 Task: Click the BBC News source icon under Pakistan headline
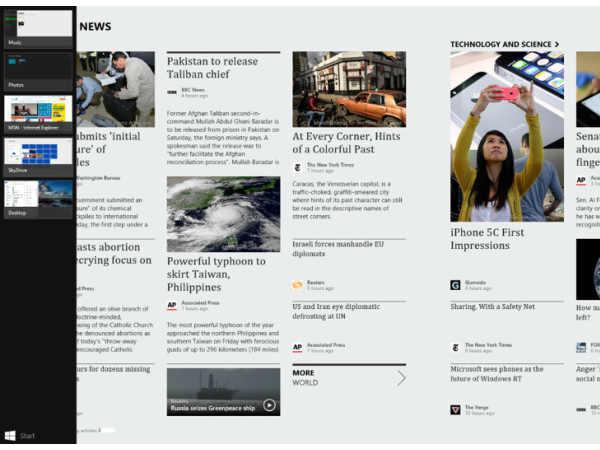(172, 92)
